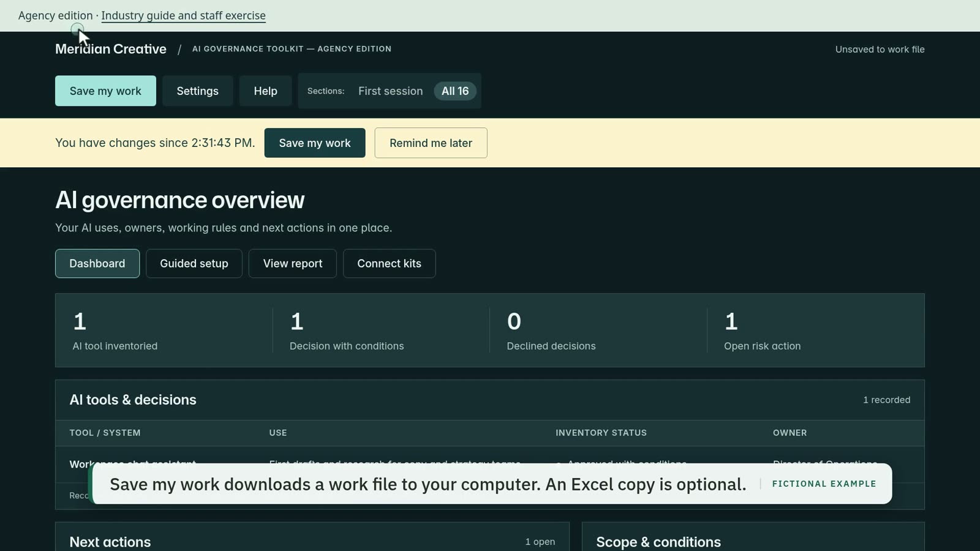Screen dimensions: 980x551
Task: Go to the Connect kits tab
Action: 389,263
